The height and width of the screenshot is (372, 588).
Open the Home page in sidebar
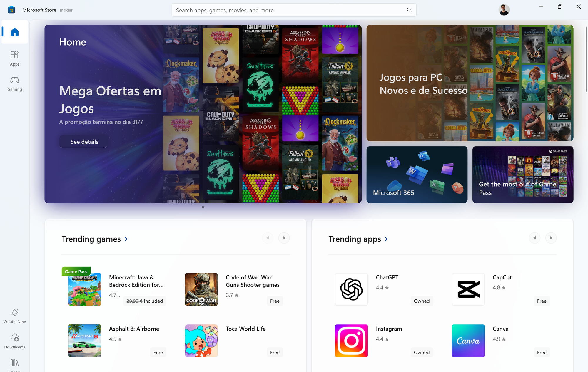[15, 32]
